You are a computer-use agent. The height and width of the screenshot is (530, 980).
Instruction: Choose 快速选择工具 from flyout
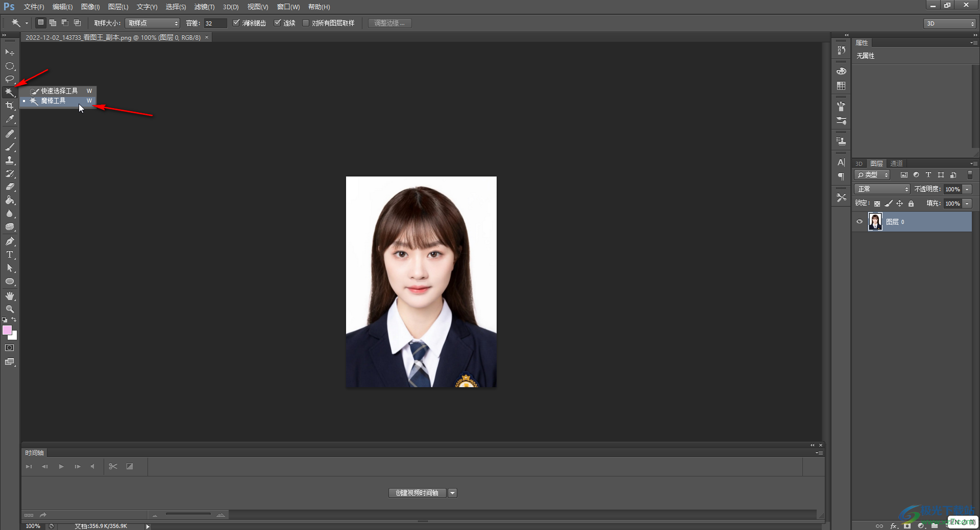(x=58, y=91)
